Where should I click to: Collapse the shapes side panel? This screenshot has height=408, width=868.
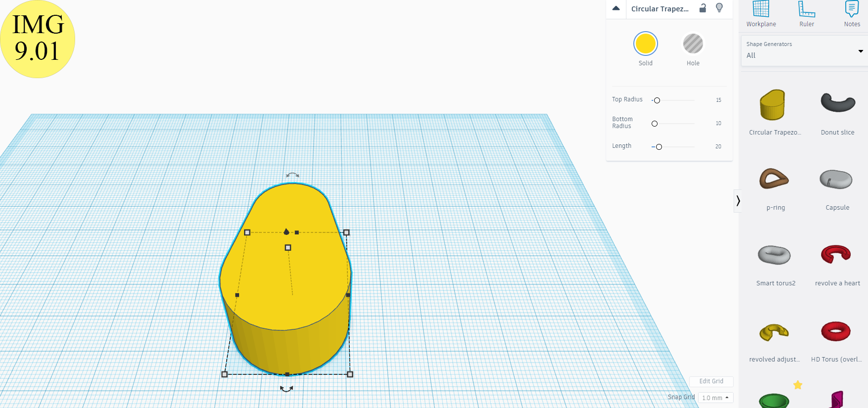(738, 201)
